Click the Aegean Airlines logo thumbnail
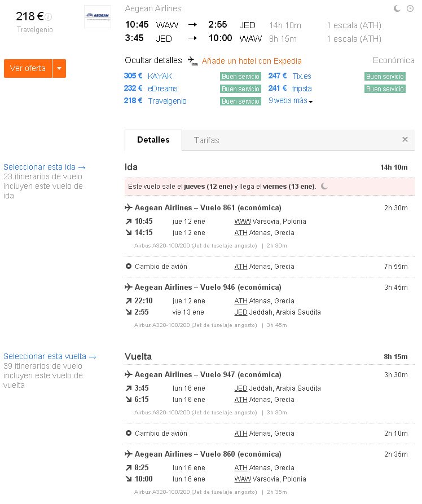Viewport: 422px width, 504px height. [x=98, y=17]
